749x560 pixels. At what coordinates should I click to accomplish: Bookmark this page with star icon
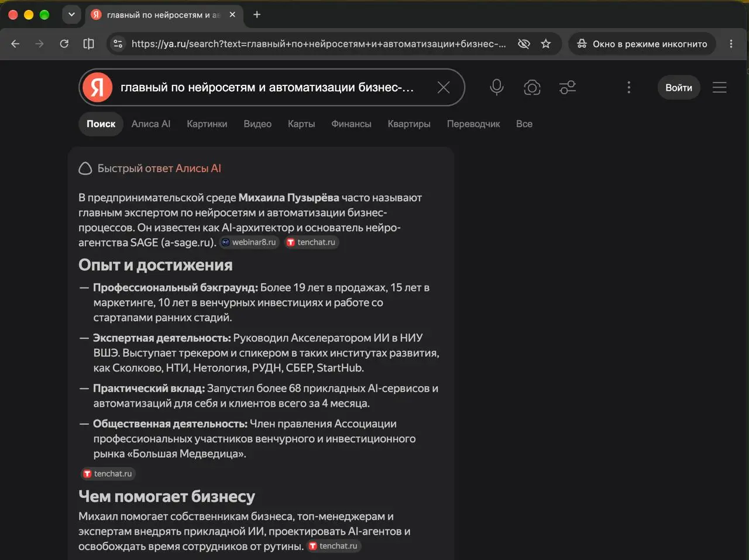point(546,44)
